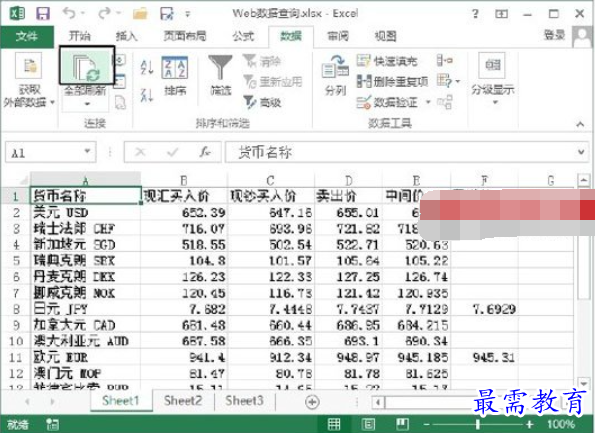The image size is (595, 433).
Task: Select the Sheet3 worksheet tab
Action: point(244,400)
